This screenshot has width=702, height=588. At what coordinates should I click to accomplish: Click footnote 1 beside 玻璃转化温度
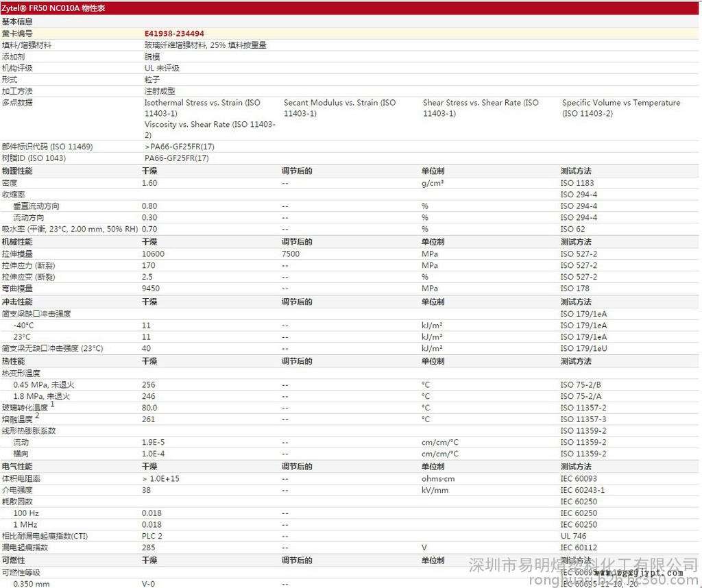[x=52, y=404]
